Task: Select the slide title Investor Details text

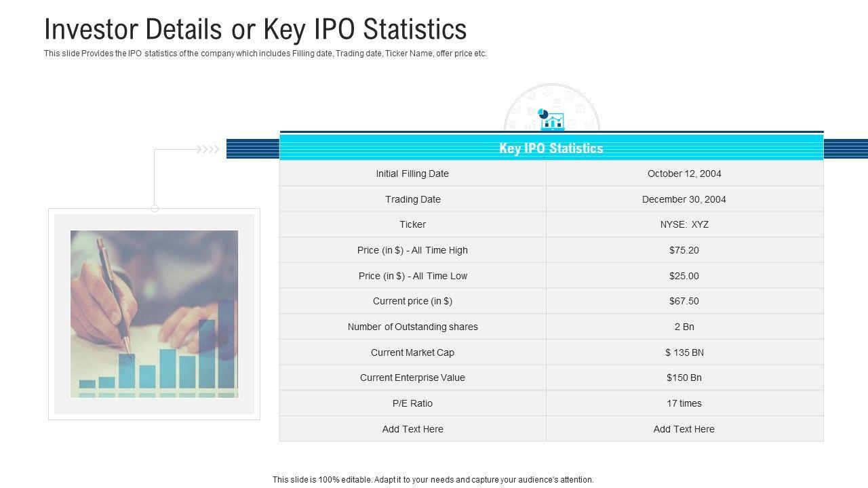Action: click(256, 29)
